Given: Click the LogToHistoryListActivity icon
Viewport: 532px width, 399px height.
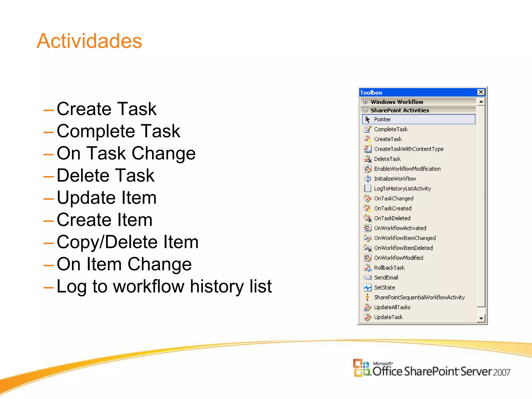Looking at the screenshot, I should point(368,188).
